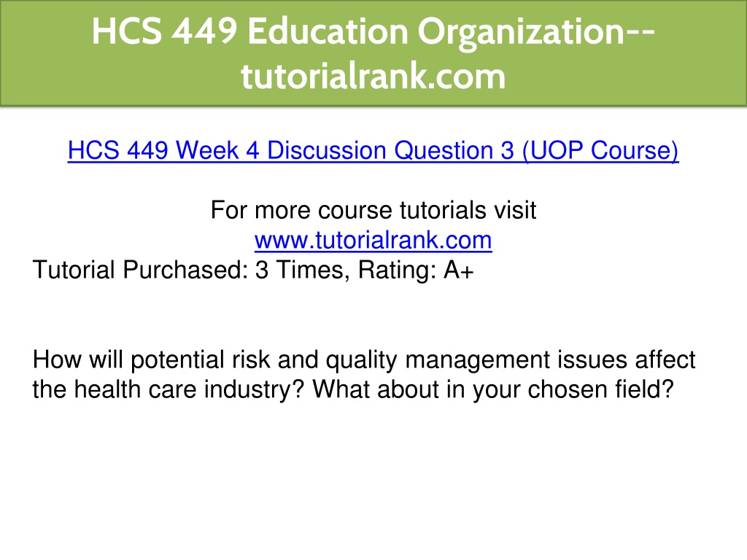The image size is (747, 560).
Task: Click 'Discussion Question 3' in the blue link
Action: click(391, 150)
